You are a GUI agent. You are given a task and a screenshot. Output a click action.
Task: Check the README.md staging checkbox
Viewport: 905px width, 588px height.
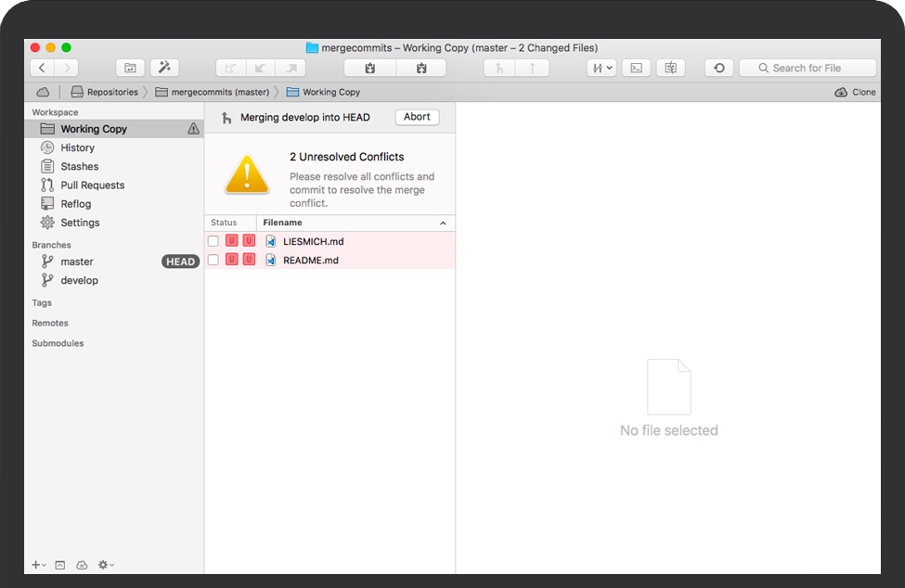[213, 260]
